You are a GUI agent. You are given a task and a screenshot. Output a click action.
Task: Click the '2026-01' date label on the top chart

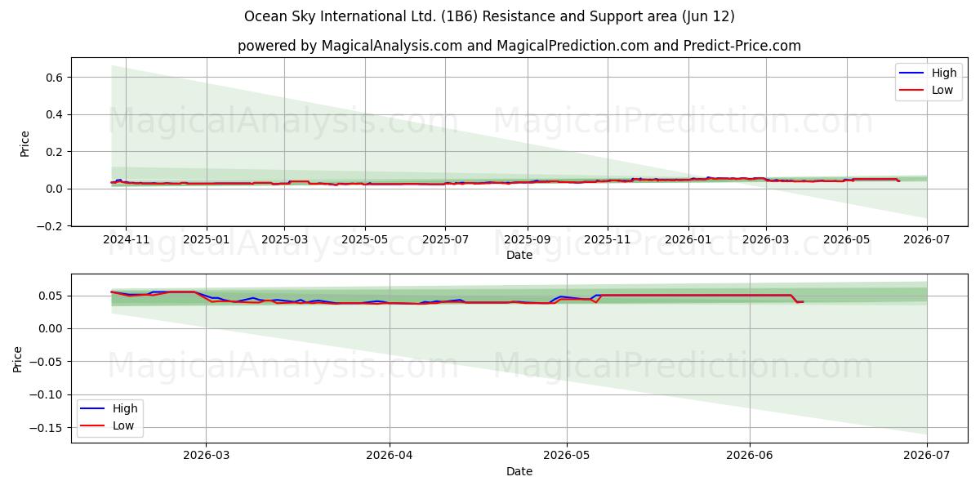click(x=688, y=241)
